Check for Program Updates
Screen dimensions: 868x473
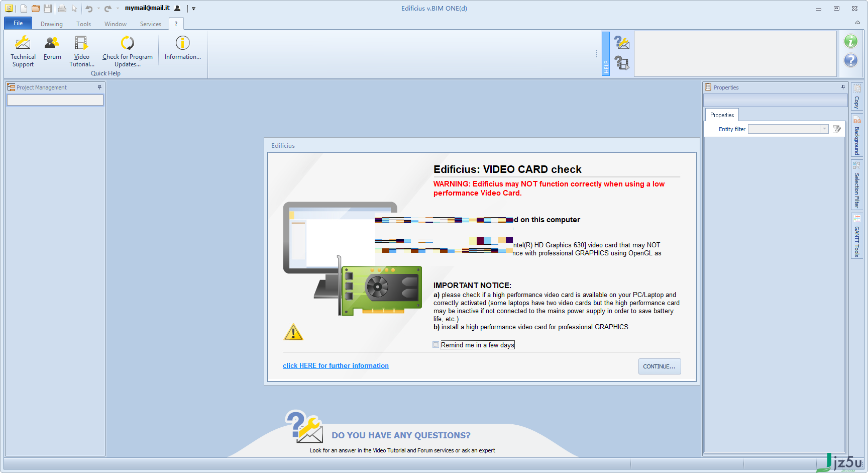(128, 51)
